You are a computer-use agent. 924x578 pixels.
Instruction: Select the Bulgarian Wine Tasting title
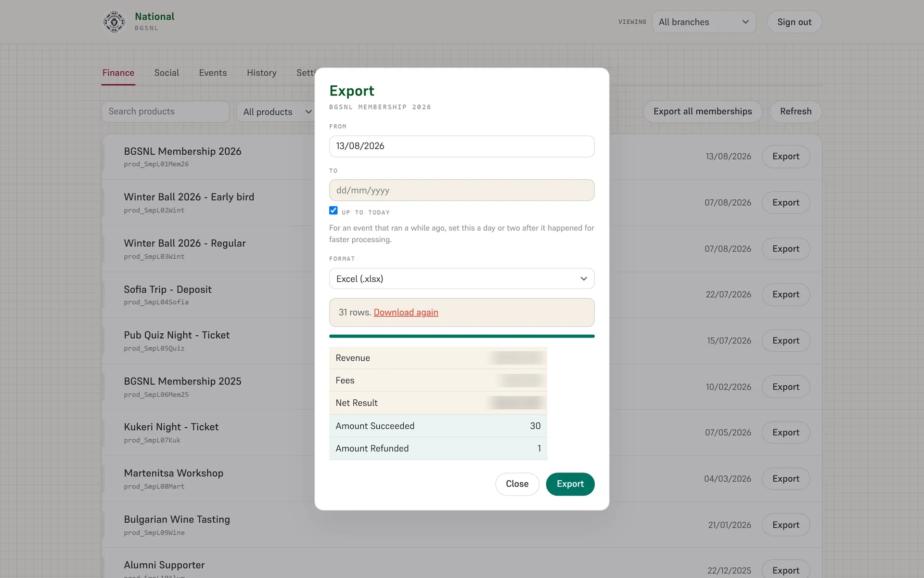(x=177, y=520)
